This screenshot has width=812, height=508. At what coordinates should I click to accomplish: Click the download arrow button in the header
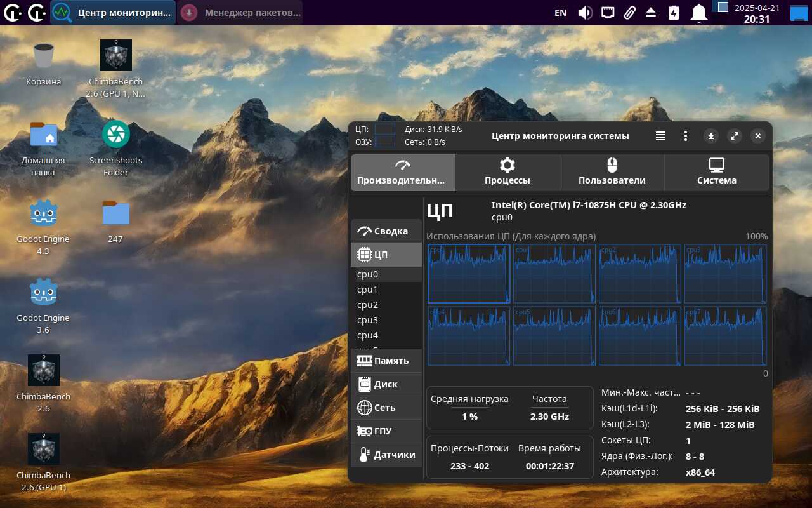[x=711, y=136]
